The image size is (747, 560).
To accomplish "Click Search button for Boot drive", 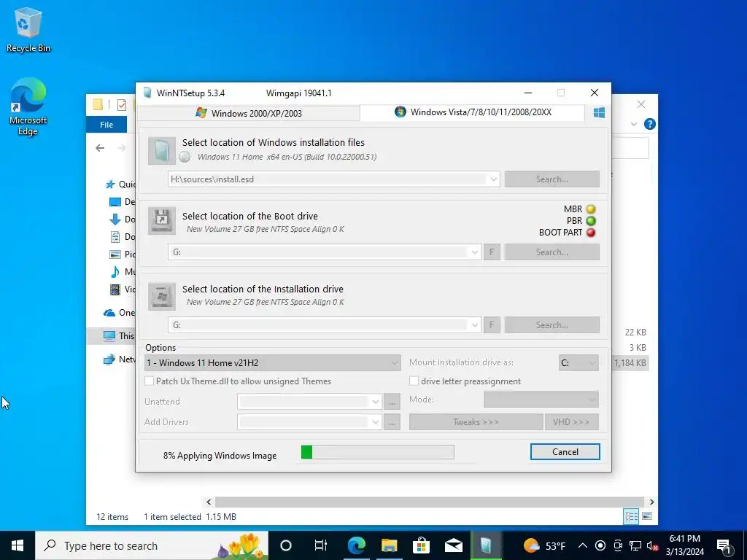I will click(x=551, y=252).
